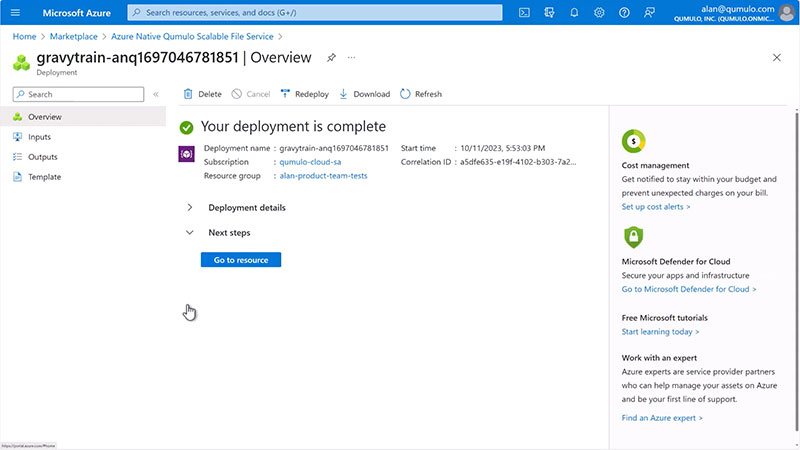800x450 pixels.
Task: Expand the Deployment details section
Action: click(x=190, y=208)
